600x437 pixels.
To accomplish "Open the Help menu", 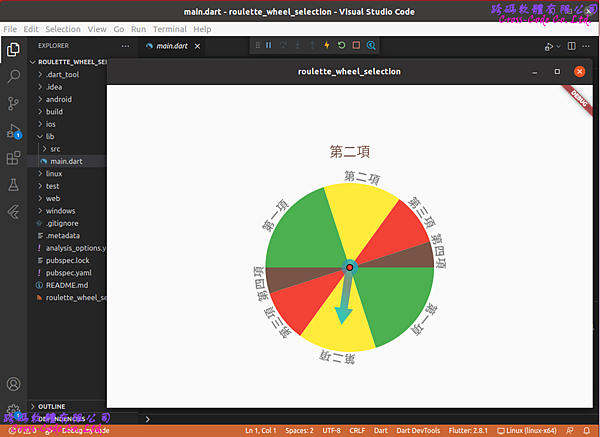I will 202,29.
